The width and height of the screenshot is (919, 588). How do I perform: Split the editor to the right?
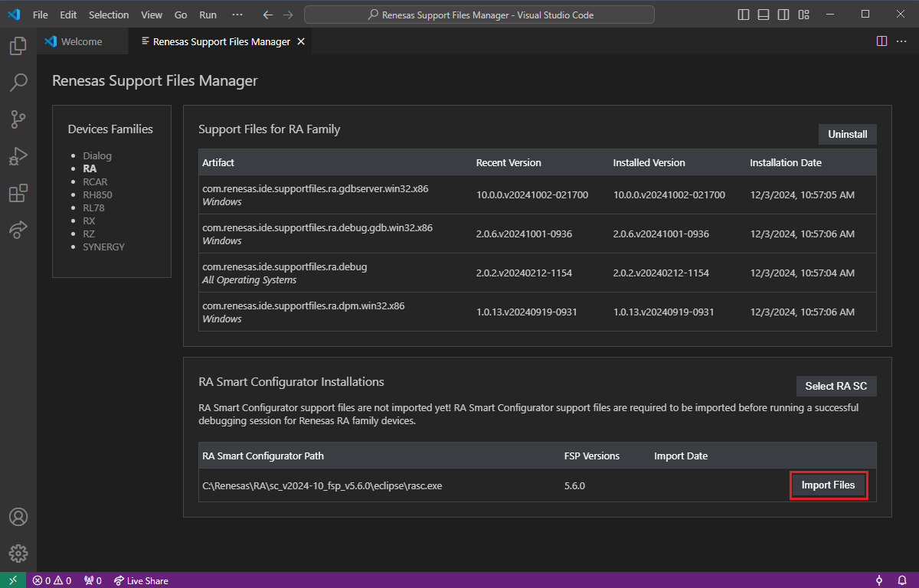(881, 41)
